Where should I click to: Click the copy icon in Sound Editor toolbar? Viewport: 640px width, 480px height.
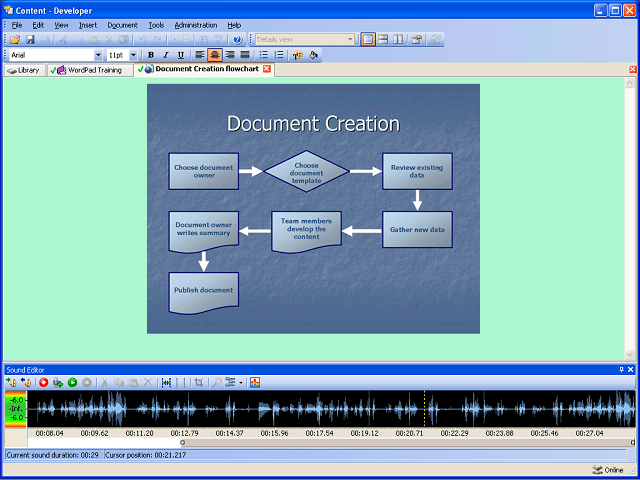pos(119,382)
